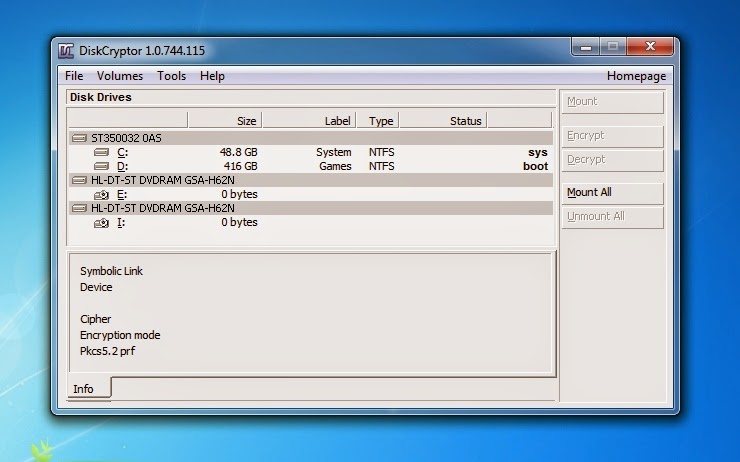This screenshot has width=740, height=462.
Task: Click the System label cell
Action: (x=334, y=152)
